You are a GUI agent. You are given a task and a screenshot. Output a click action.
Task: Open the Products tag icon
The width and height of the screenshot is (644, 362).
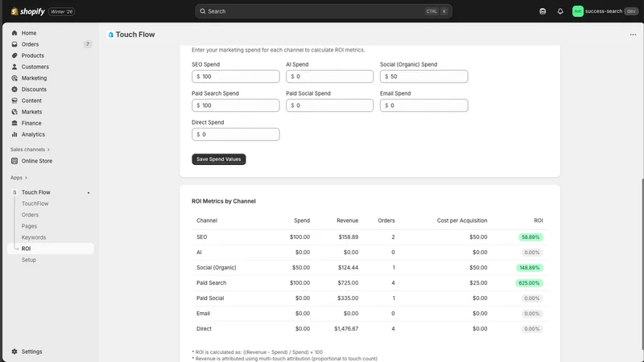(x=14, y=56)
